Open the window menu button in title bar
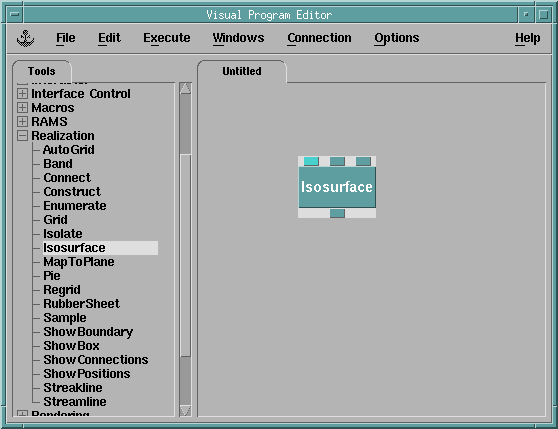Screen dimensions: 558x429 point(15,15)
